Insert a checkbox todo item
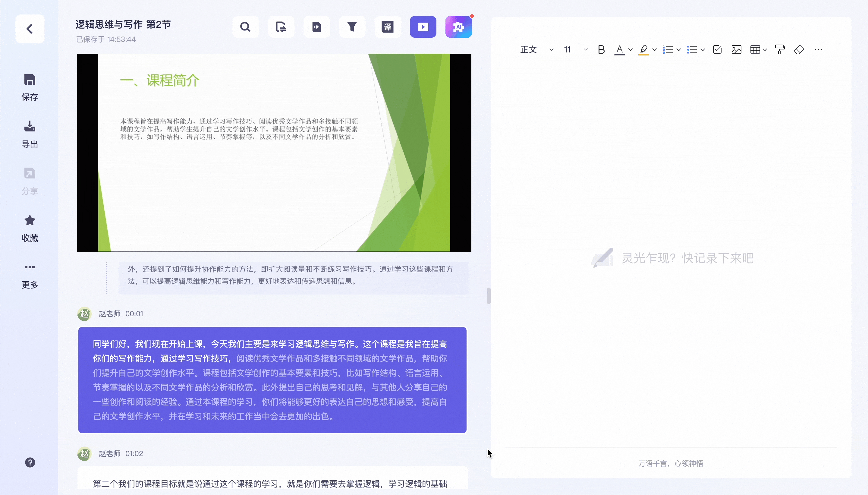The width and height of the screenshot is (868, 495). (x=717, y=50)
